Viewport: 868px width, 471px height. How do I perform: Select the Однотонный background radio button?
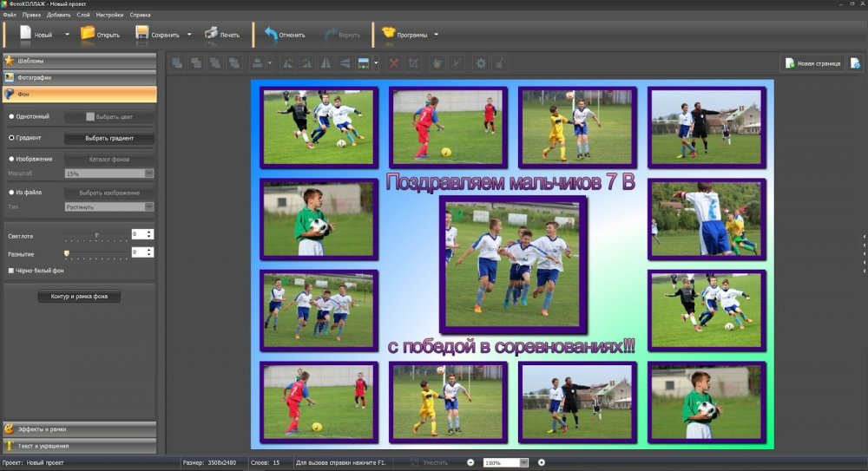coord(12,116)
